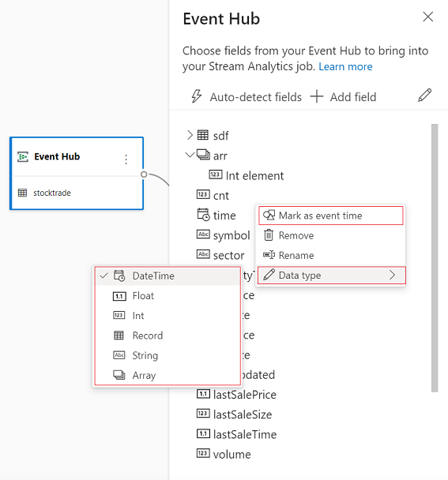Screen dimensions: 448x480
Task: Select Mark as event time
Action: tap(331, 216)
